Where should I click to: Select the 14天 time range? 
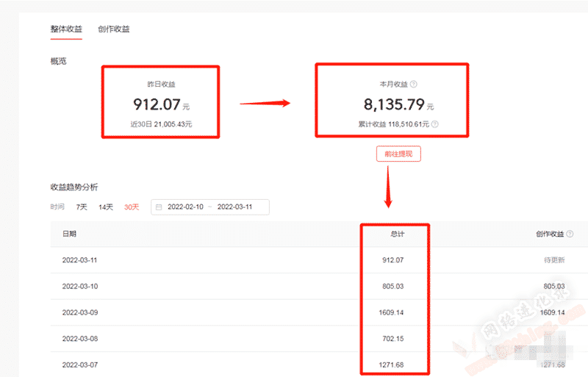(x=106, y=207)
